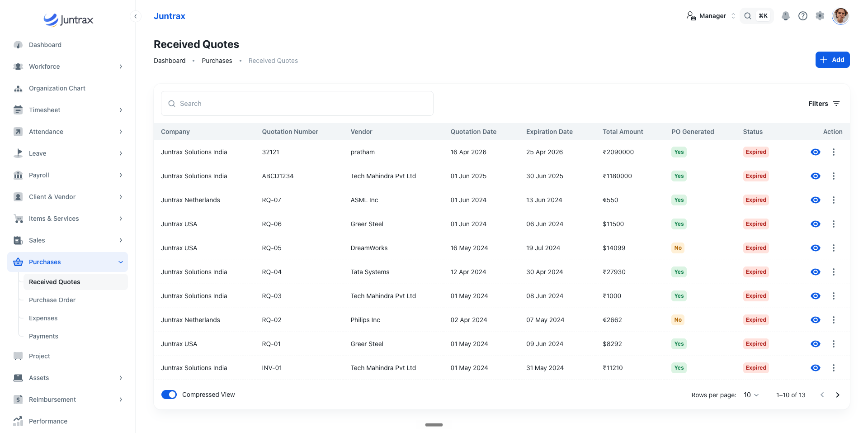Toggle the Compressed View switch

[x=169, y=395]
